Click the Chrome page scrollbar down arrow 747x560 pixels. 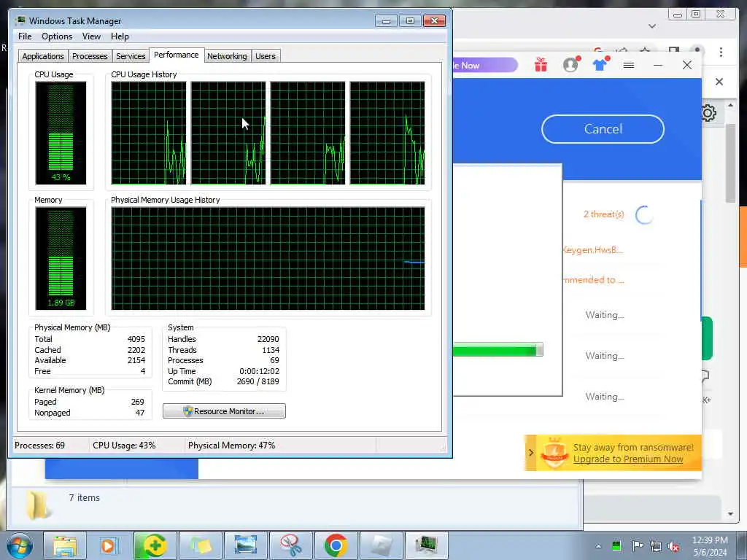click(x=731, y=514)
